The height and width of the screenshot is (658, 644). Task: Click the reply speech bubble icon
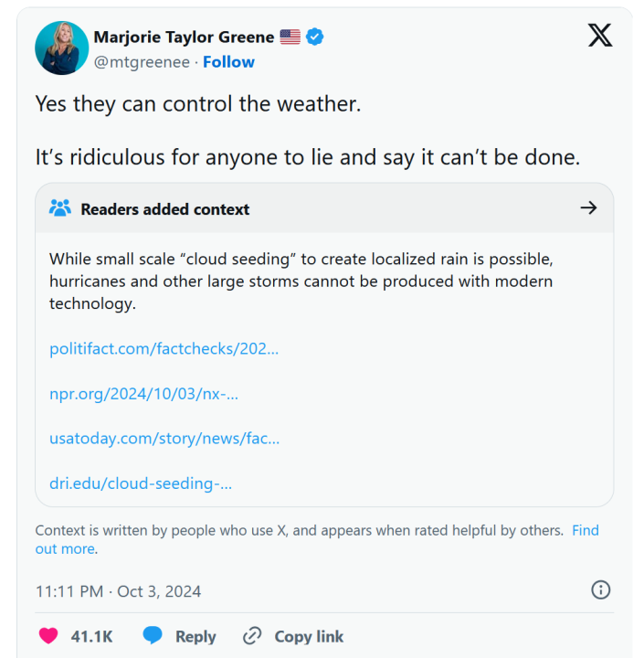pos(153,636)
